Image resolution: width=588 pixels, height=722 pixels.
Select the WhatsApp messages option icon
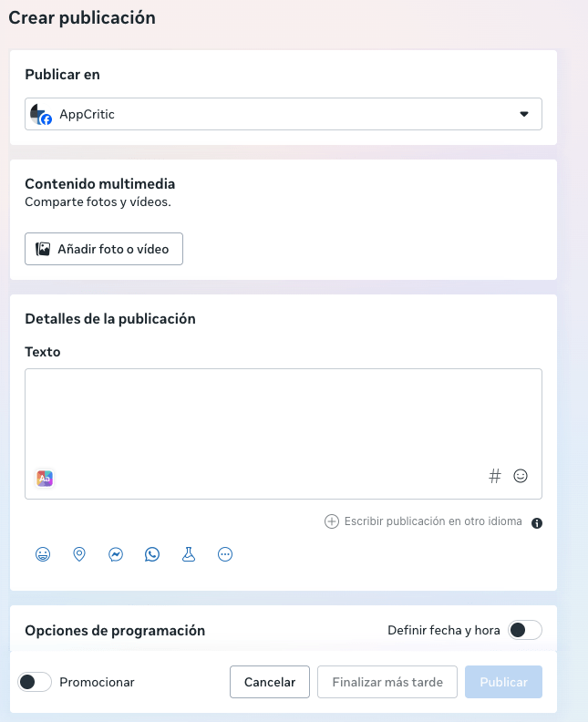[152, 554]
